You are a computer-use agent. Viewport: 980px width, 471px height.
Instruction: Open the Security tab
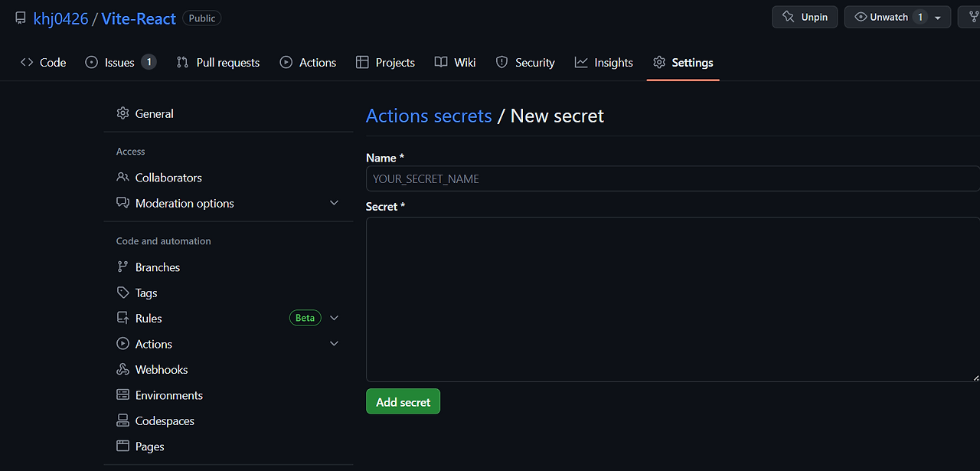pyautogui.click(x=525, y=62)
